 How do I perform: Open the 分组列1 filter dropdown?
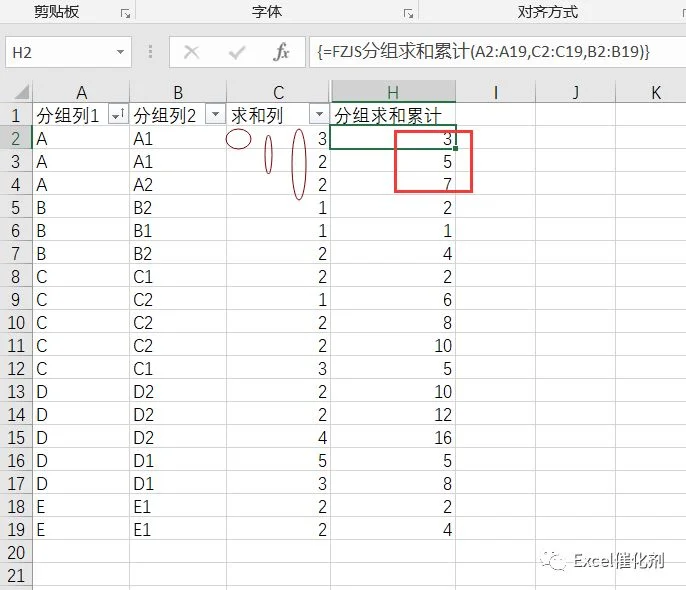pyautogui.click(x=118, y=115)
